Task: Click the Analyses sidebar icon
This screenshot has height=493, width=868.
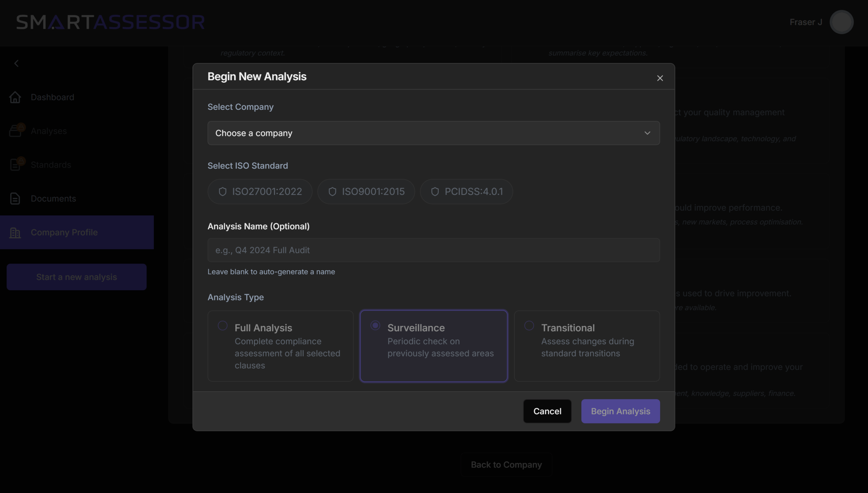Action: (16, 131)
